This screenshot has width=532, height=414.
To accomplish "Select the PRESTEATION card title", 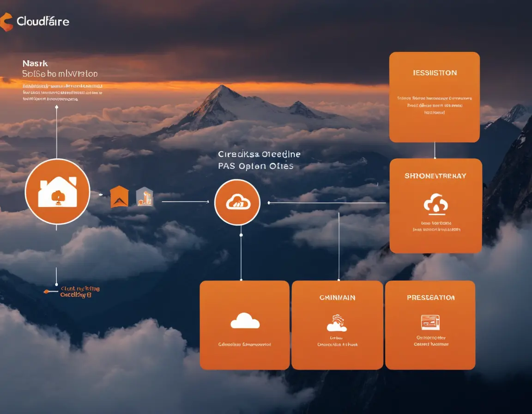I will click(430, 298).
